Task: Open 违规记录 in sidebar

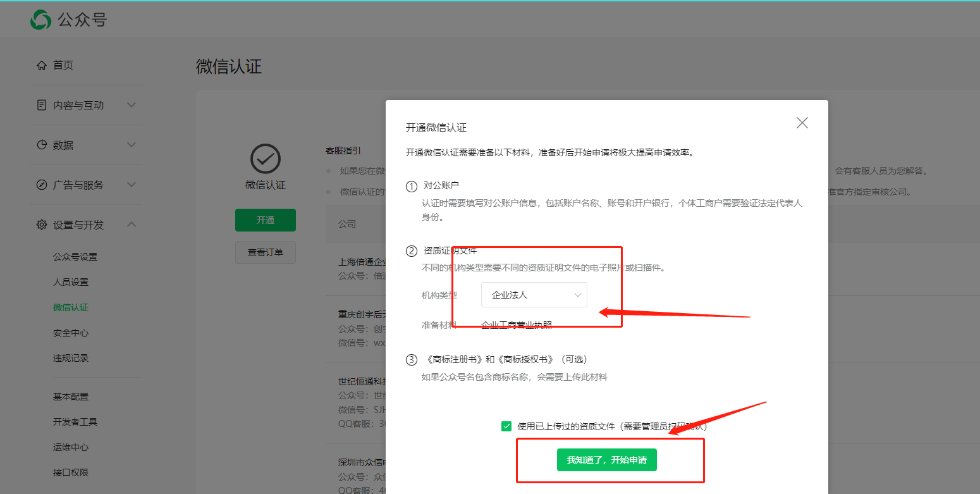Action: pos(71,358)
